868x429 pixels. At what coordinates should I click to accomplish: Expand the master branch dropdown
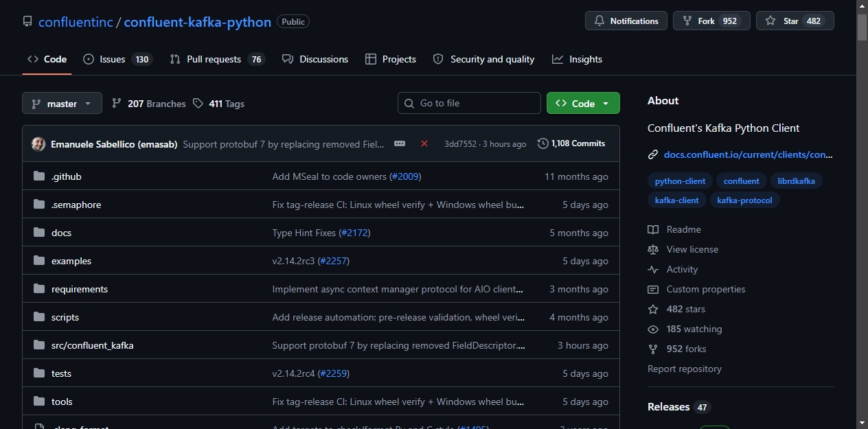click(62, 103)
